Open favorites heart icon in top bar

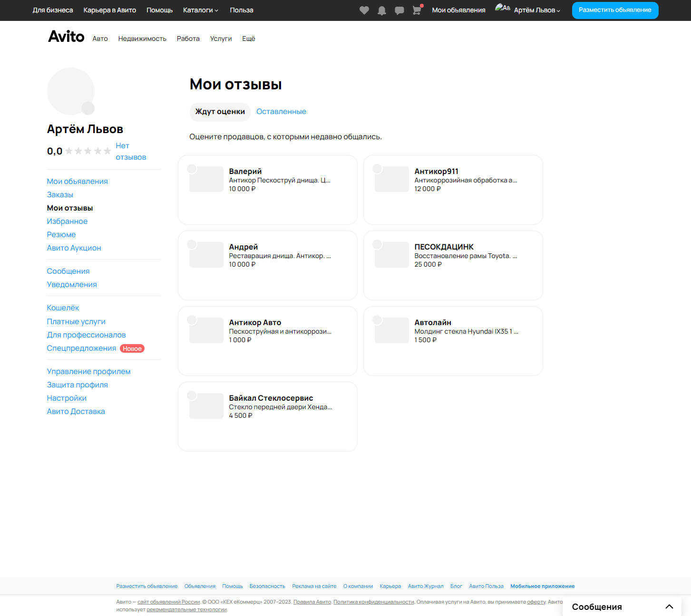pyautogui.click(x=364, y=10)
